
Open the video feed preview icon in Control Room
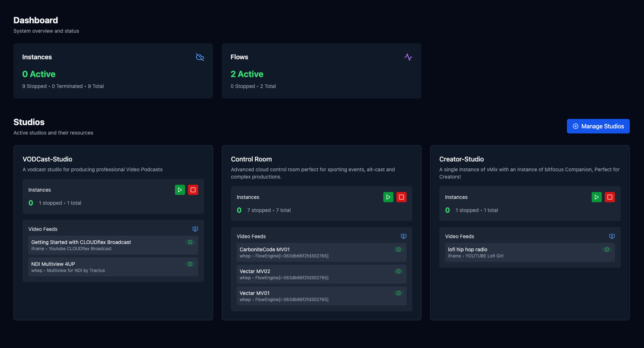[403, 236]
